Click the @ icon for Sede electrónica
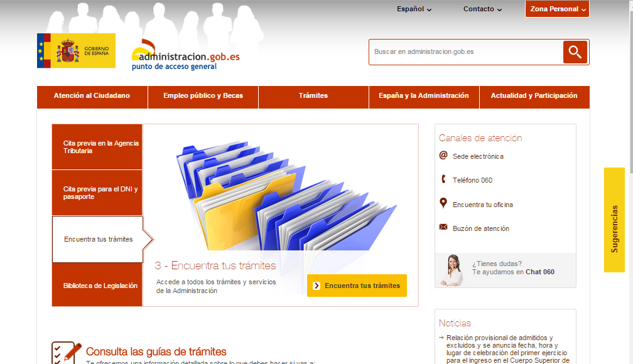Viewport: 633px width, 364px height. (x=443, y=156)
